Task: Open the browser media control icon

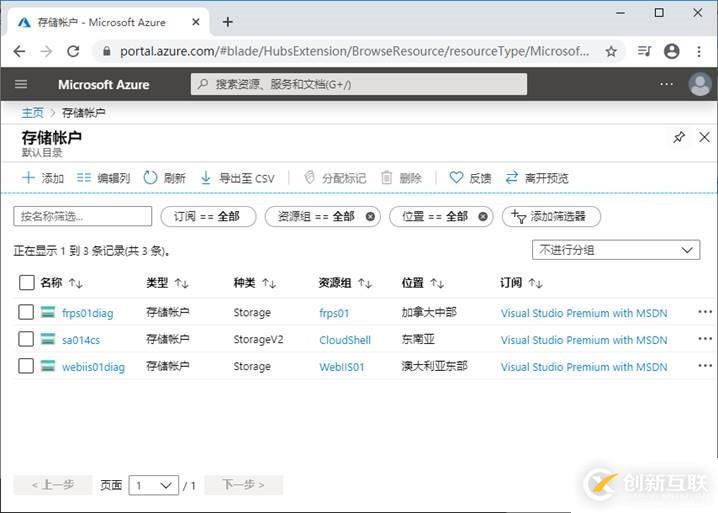Action: click(644, 51)
